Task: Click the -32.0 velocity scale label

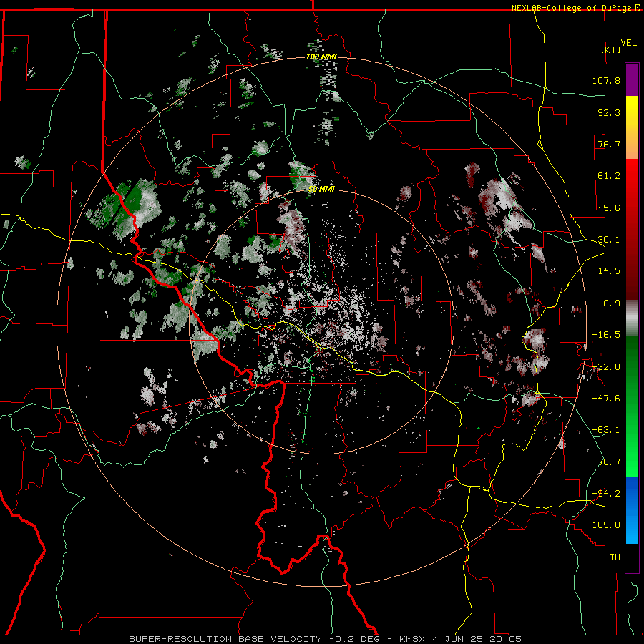Action: [x=606, y=367]
